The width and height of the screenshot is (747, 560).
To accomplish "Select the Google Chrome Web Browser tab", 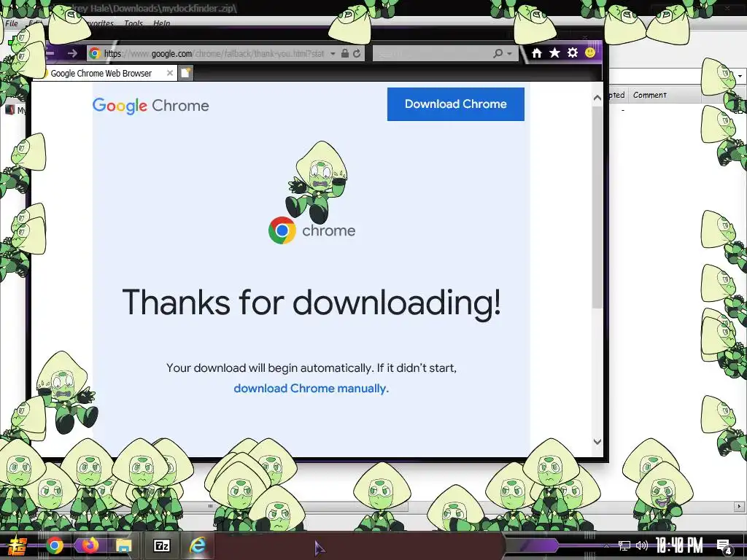I will pyautogui.click(x=101, y=74).
